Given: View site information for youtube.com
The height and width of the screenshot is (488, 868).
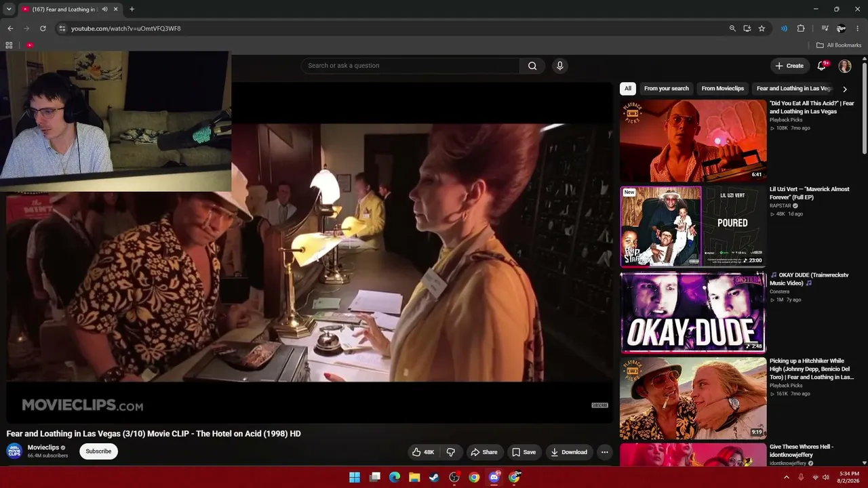Looking at the screenshot, I should click(62, 28).
